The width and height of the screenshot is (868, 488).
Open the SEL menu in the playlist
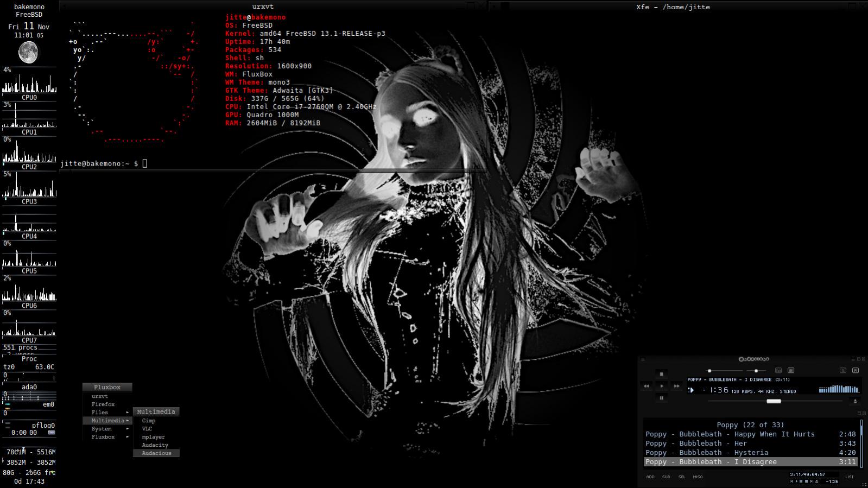pos(682,477)
